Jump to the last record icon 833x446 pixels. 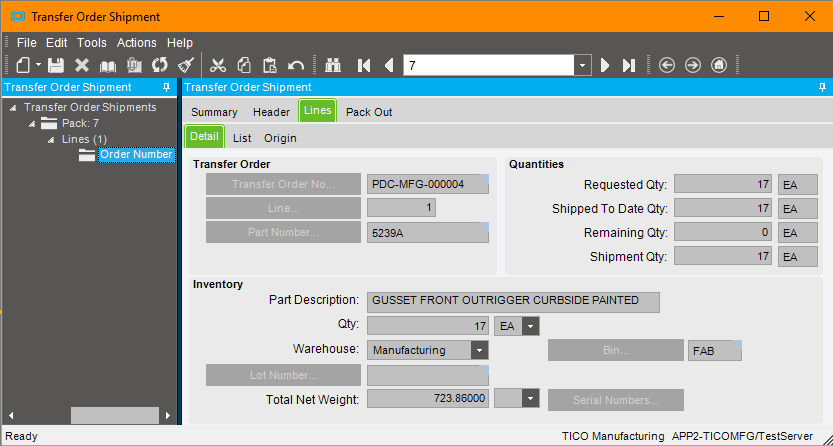click(x=629, y=65)
